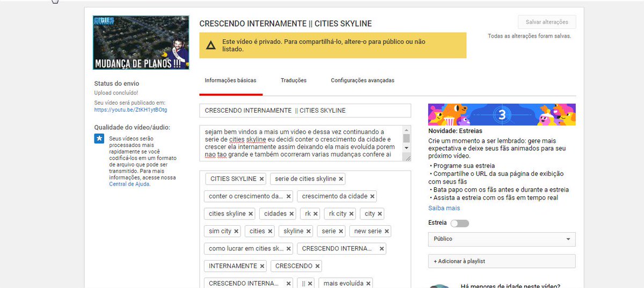Open the Traduções tab
This screenshot has width=644, height=288.
tap(294, 80)
